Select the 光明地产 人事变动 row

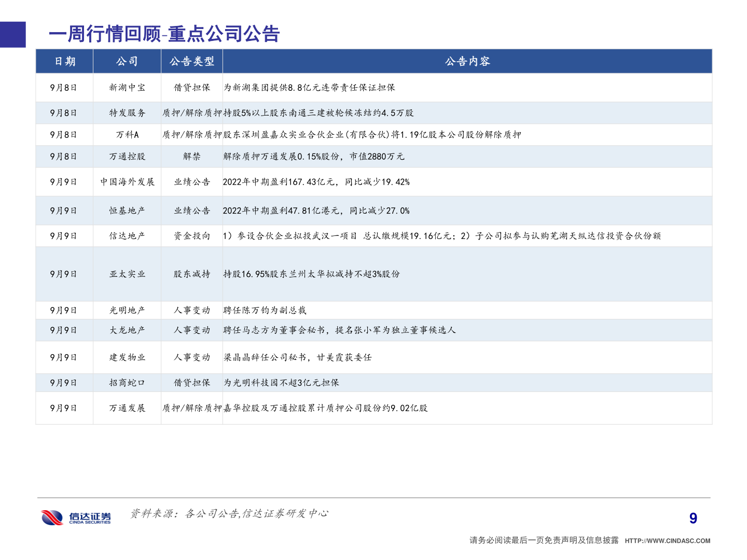click(191, 310)
